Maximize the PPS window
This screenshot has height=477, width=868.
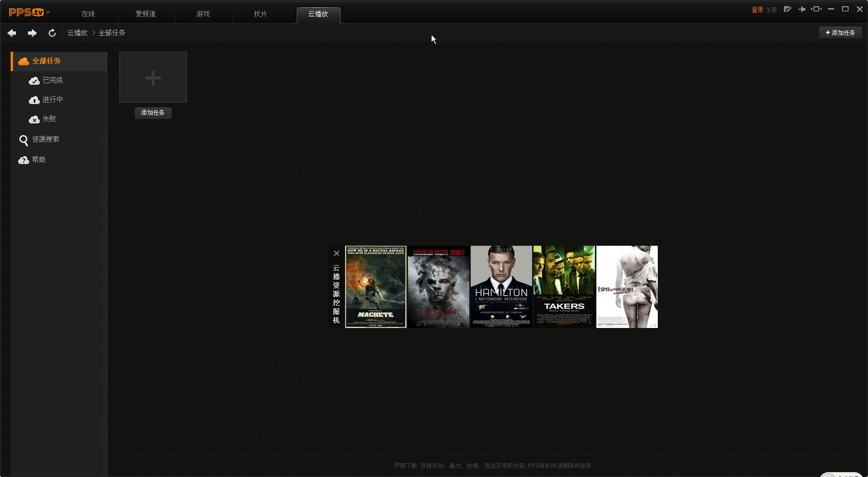(845, 9)
